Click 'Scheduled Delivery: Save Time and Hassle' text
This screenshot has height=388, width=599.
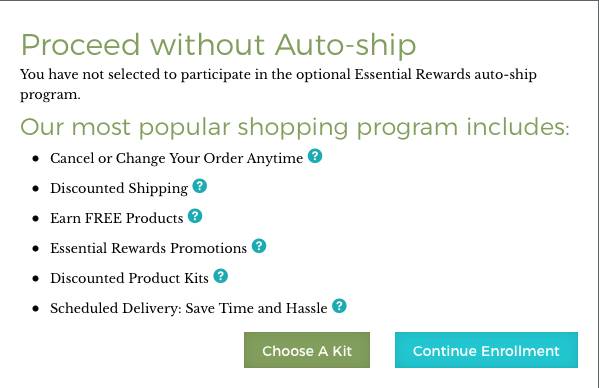click(189, 308)
